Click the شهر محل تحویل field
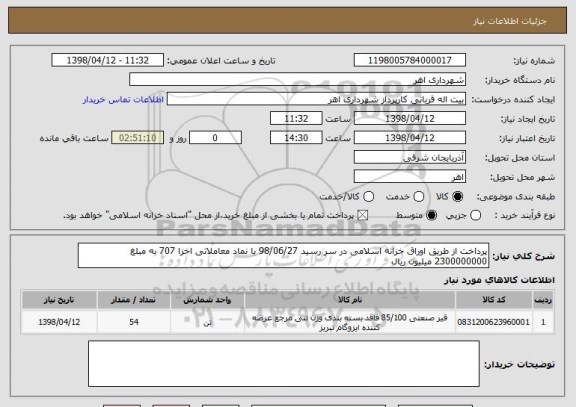This screenshot has height=407, width=576. point(410,177)
